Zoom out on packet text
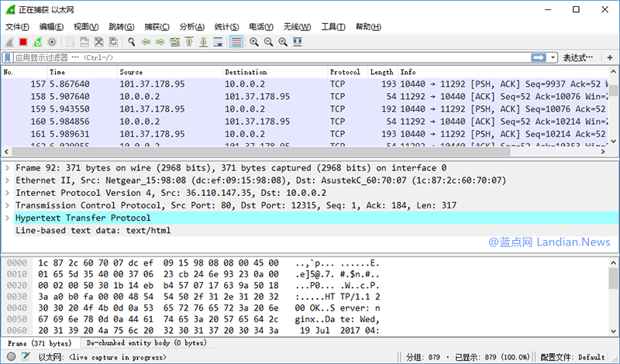This screenshot has height=364, width=620. tap(268, 42)
